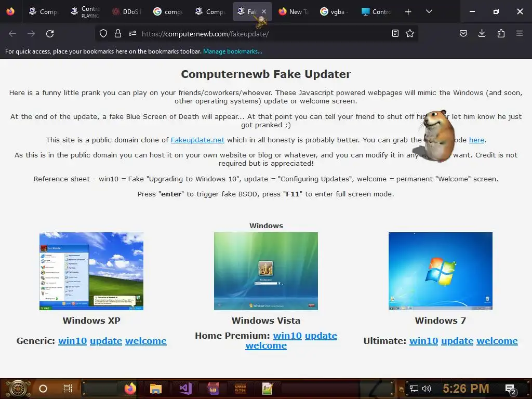Viewport: 532px width, 399px height.
Task: Go back with the back arrow
Action: [12, 34]
